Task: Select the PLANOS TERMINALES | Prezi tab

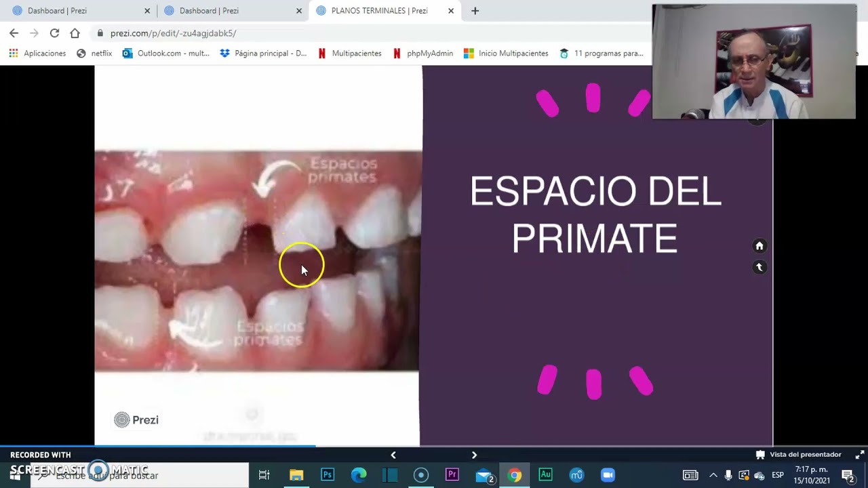Action: tap(384, 11)
